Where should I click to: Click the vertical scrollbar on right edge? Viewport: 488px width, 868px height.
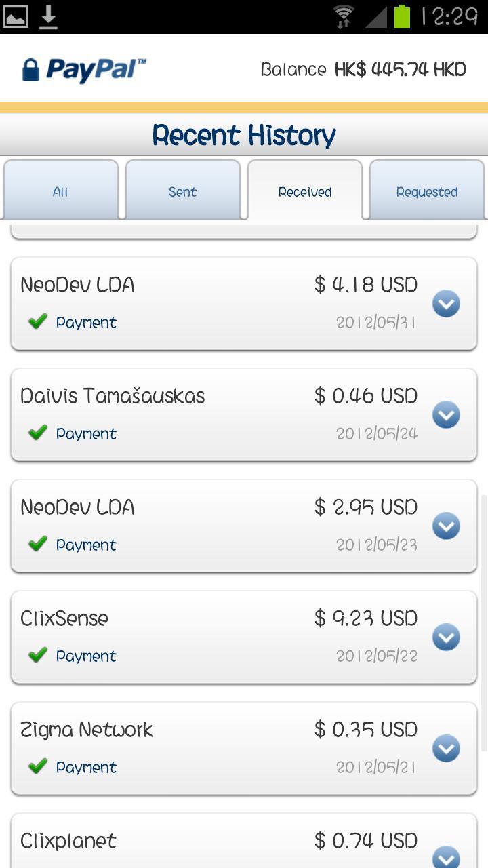pyautogui.click(x=484, y=624)
